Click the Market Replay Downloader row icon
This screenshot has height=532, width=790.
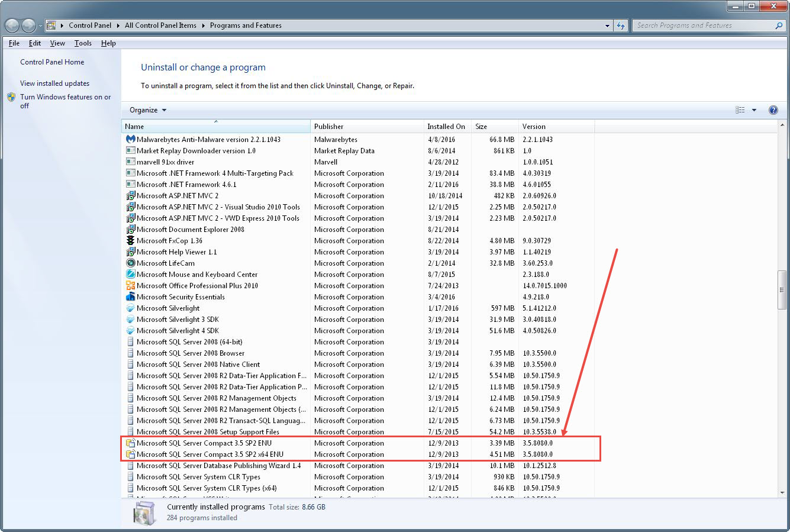click(131, 150)
